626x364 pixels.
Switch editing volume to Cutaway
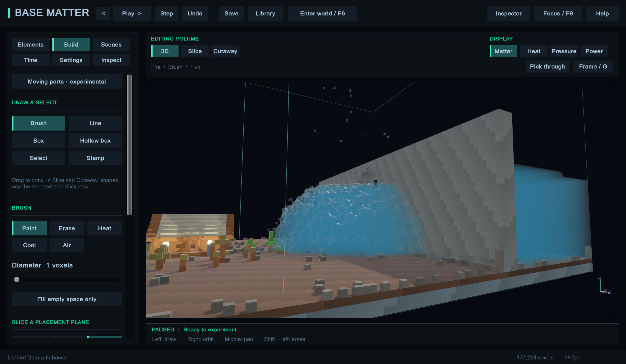[225, 51]
